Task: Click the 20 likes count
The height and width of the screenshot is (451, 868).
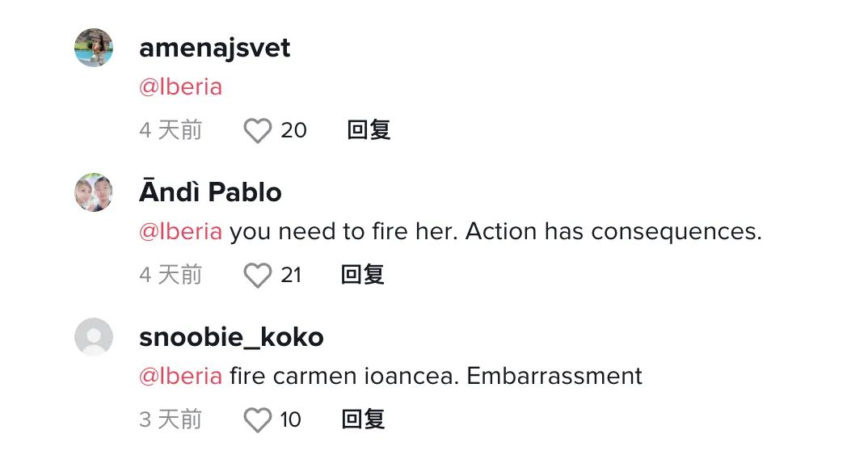Action: (x=293, y=131)
